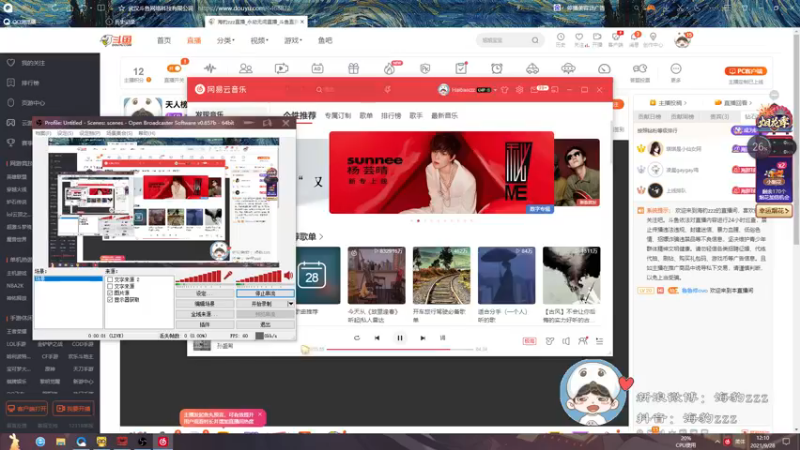Click OBS 设定 settings button
This screenshot has height=450, width=800.
point(205,293)
